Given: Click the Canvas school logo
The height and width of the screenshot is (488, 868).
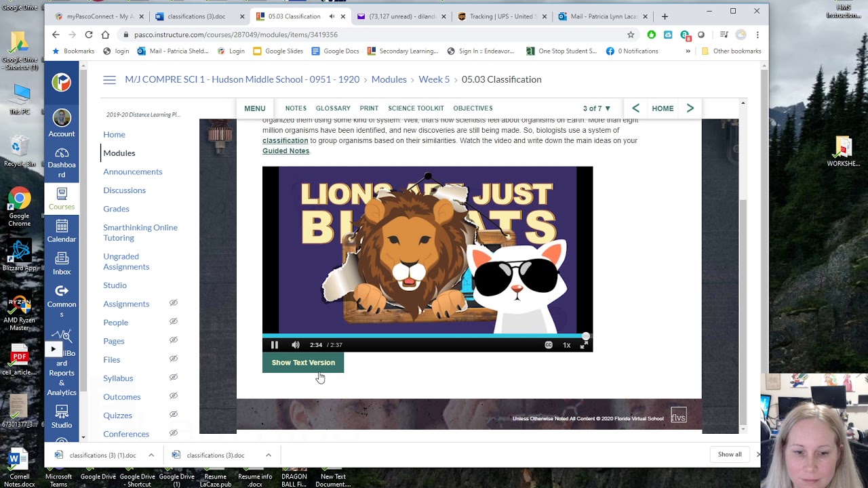Looking at the screenshot, I should [62, 82].
